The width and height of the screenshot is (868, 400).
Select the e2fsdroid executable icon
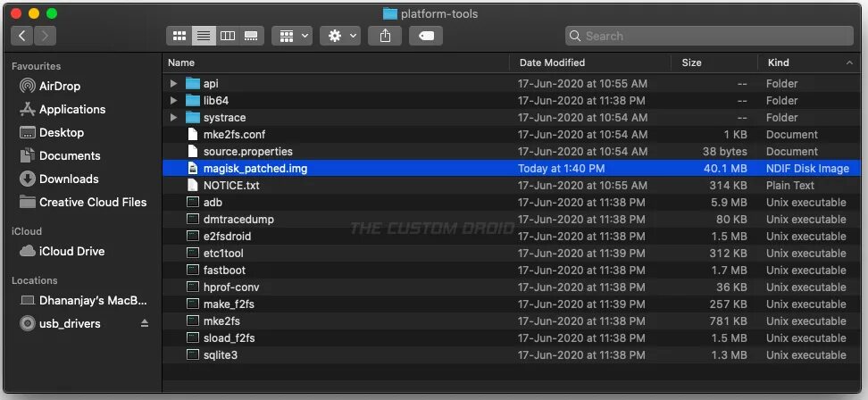tap(192, 237)
